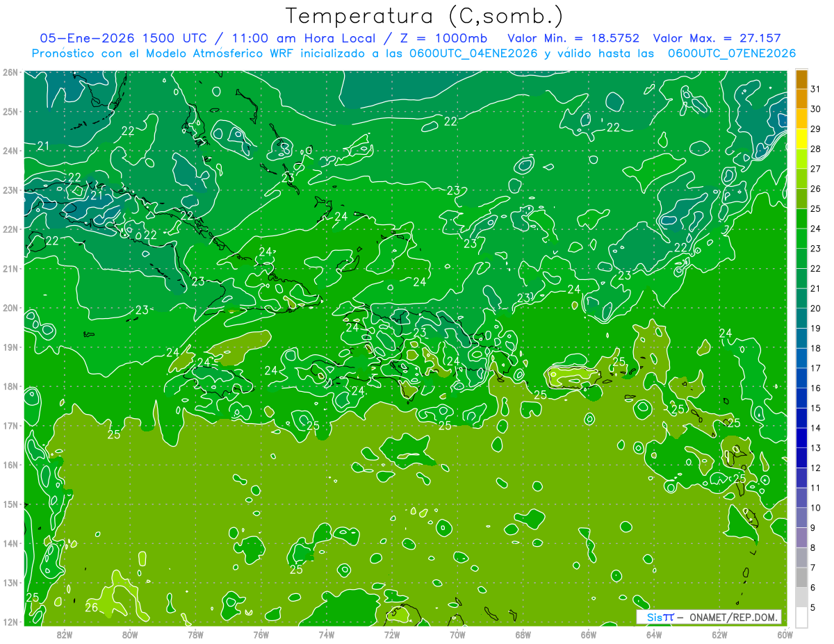Click the 18N latitude axis label

coord(10,386)
